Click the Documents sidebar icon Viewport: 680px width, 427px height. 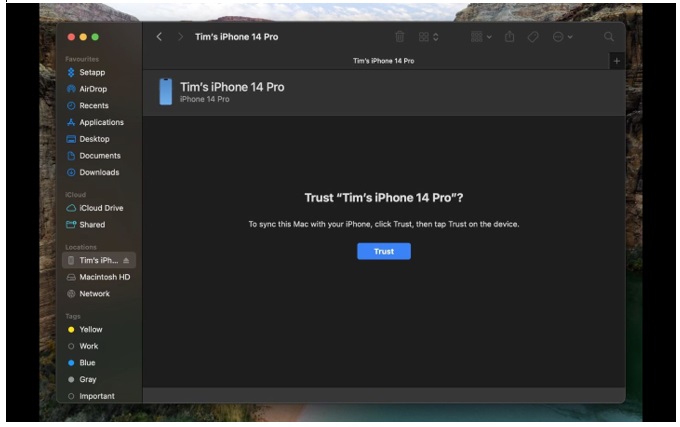(71, 156)
